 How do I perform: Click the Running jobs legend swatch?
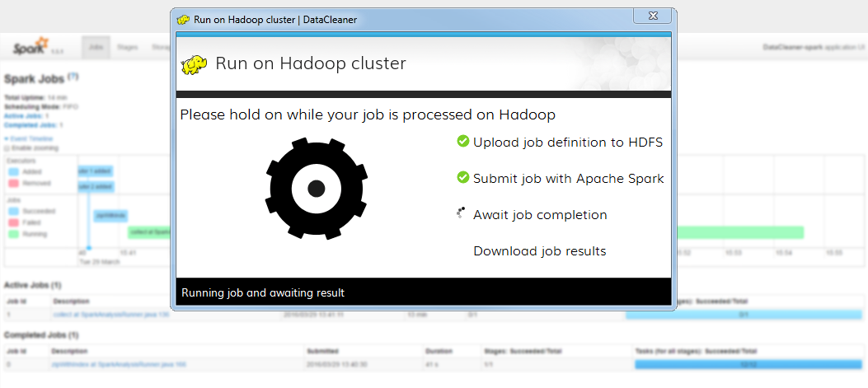[14, 234]
